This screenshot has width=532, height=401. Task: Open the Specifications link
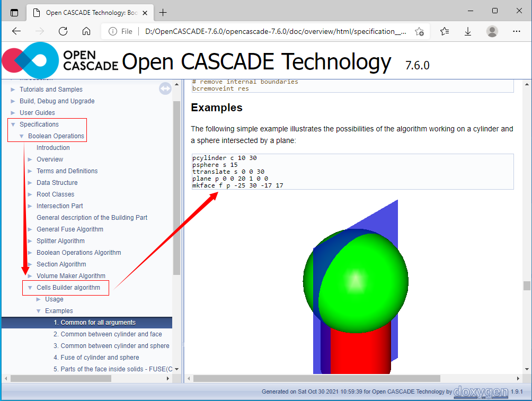[39, 124]
